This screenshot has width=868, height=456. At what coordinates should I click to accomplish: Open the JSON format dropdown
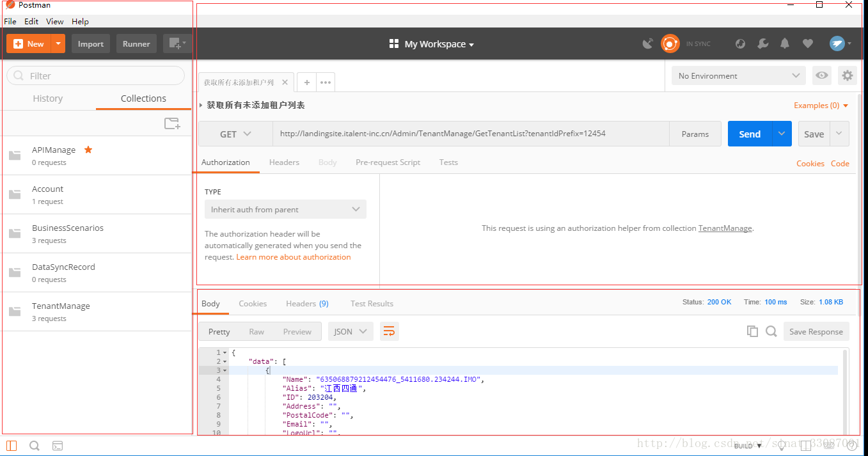click(x=350, y=331)
